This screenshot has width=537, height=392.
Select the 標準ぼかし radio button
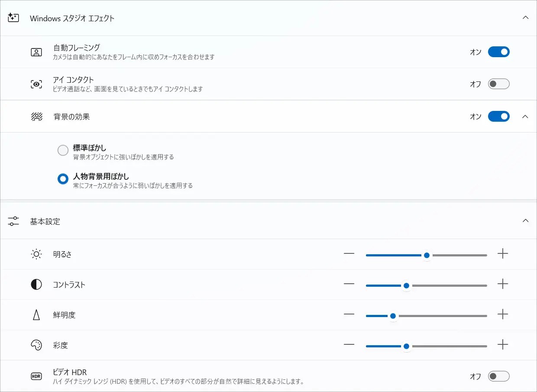pos(63,150)
